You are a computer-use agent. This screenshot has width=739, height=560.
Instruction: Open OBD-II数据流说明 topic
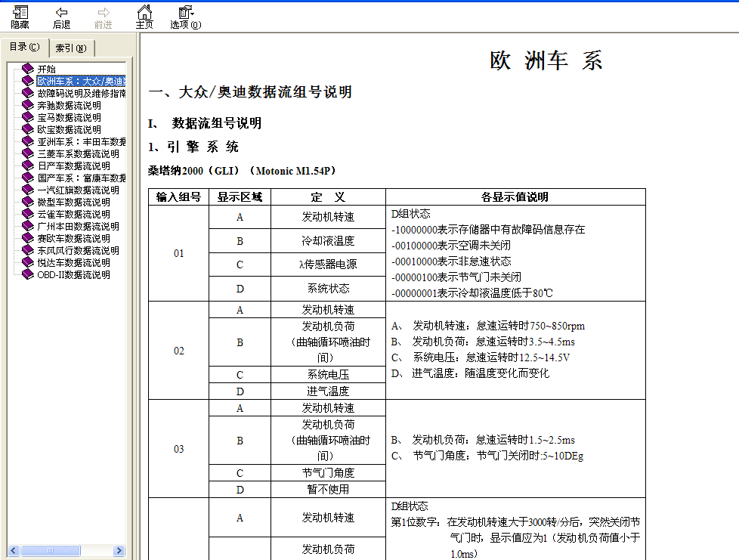[x=74, y=274]
